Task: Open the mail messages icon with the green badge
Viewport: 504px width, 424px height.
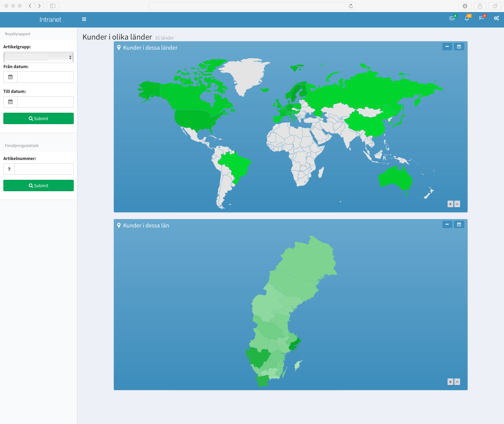Action: 452,18
